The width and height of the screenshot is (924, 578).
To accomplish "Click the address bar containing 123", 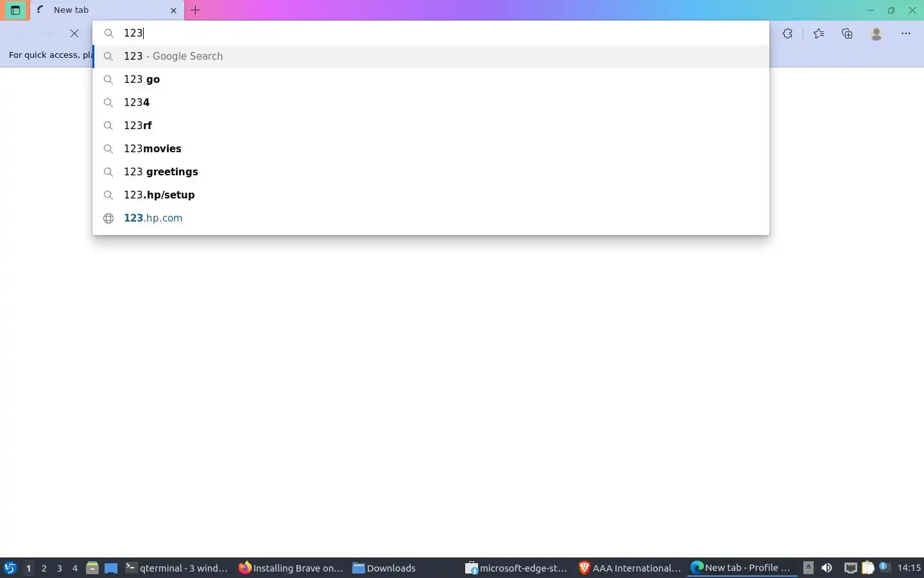I will tap(431, 33).
